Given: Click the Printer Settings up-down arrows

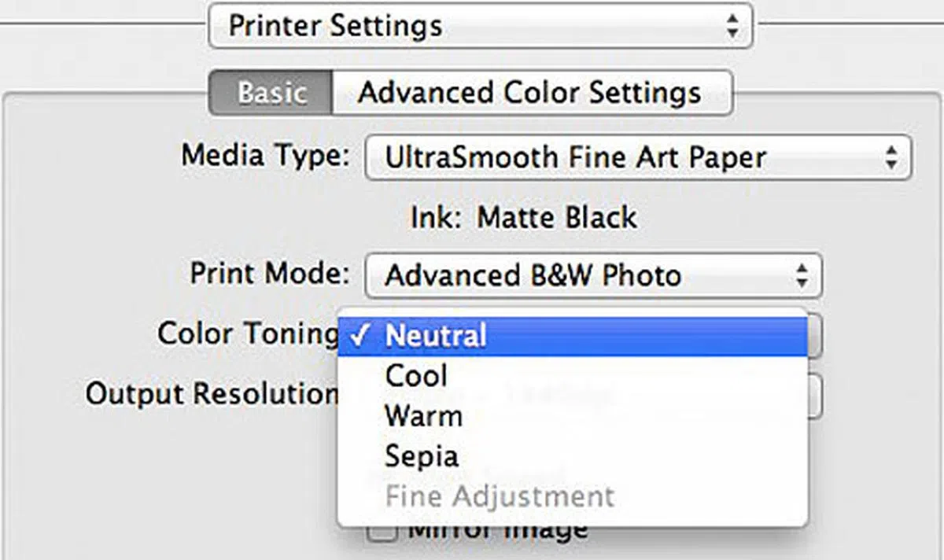Looking at the screenshot, I should point(732,27).
